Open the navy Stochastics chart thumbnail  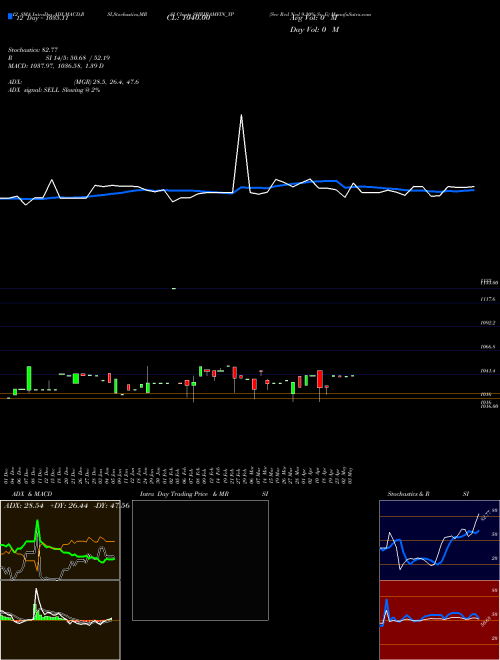click(x=439, y=540)
